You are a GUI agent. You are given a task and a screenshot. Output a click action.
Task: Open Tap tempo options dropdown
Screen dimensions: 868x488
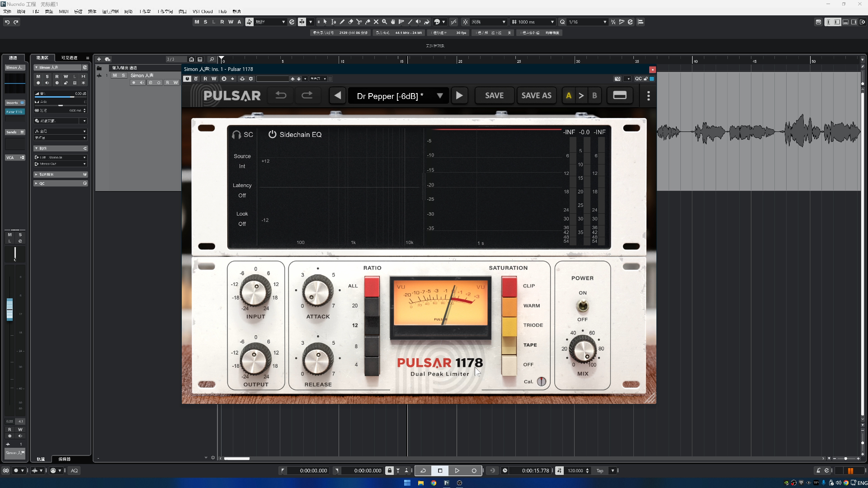coord(613,470)
